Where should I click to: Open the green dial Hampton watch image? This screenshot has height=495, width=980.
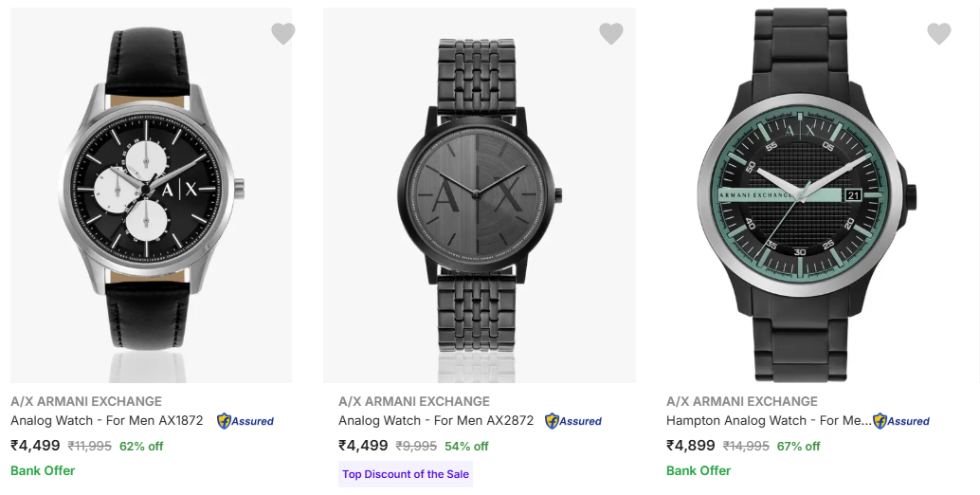(806, 190)
